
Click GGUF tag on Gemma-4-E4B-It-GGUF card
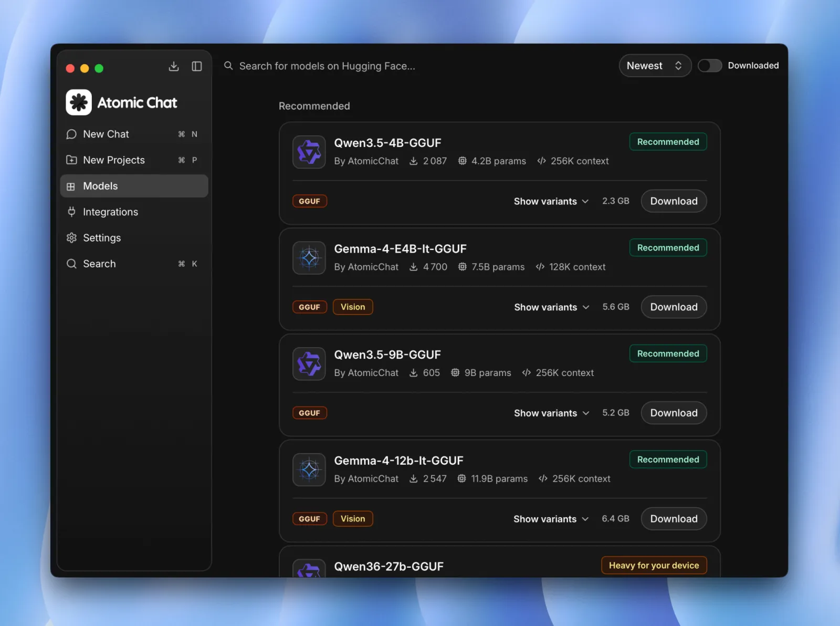pos(310,307)
